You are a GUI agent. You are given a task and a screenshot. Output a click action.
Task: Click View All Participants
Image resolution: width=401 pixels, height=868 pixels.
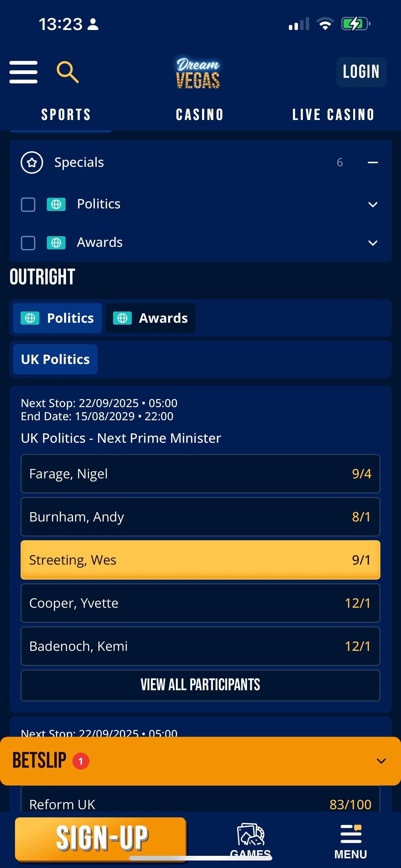point(200,685)
